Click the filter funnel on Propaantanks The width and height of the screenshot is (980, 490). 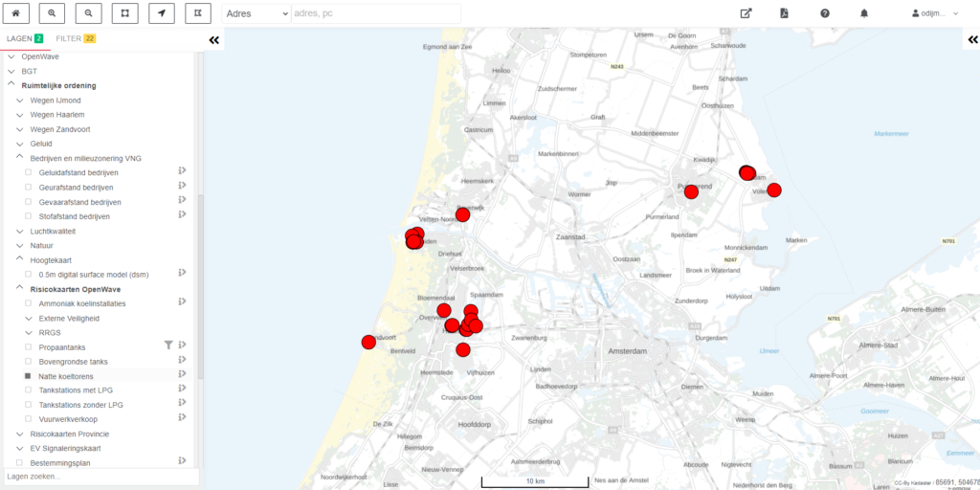point(168,345)
